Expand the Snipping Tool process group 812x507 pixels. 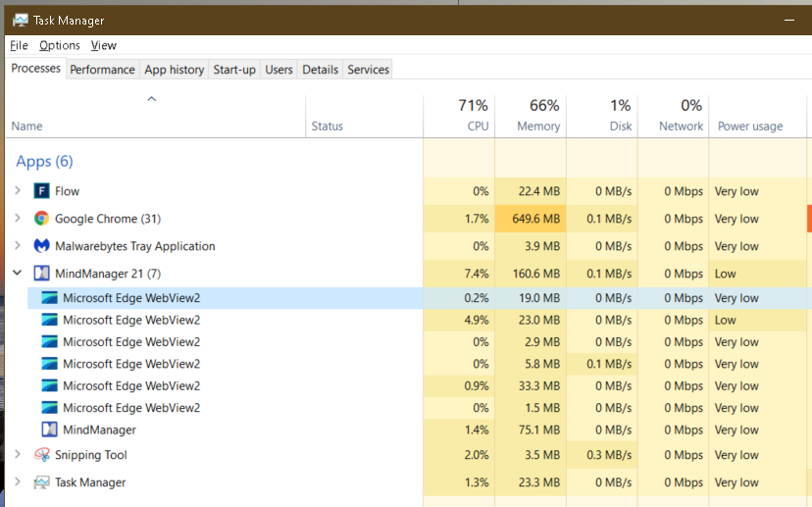coord(18,455)
